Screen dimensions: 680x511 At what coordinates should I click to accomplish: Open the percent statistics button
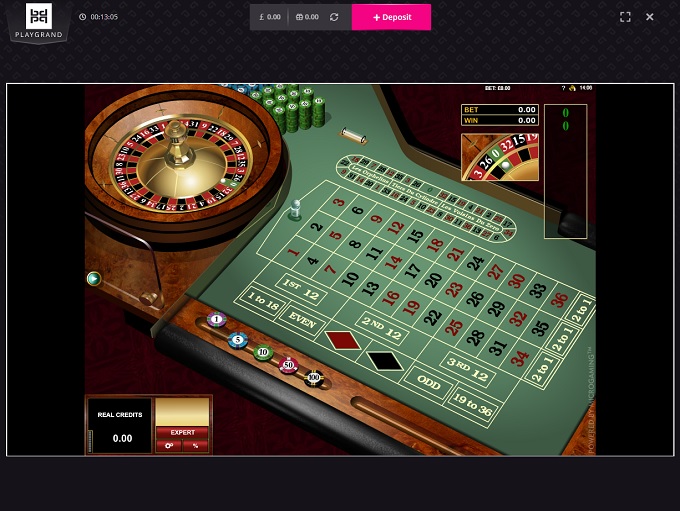pyautogui.click(x=196, y=445)
